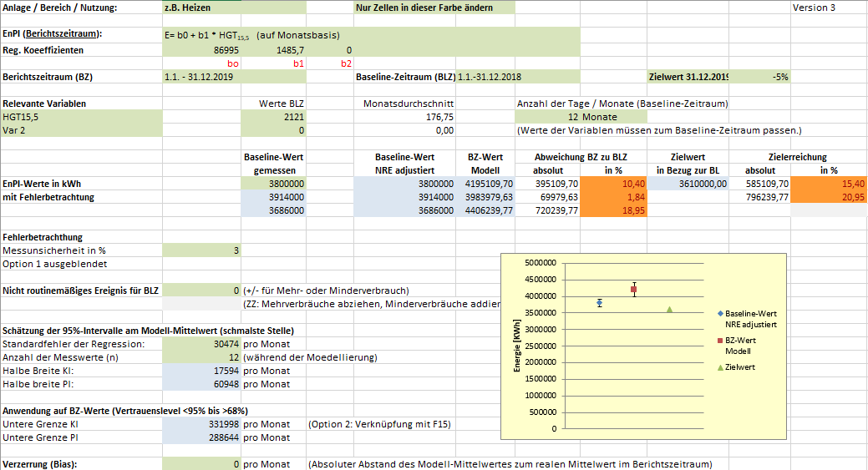
Task: Click the b0 coefficient cell with 86995
Action: (x=201, y=50)
